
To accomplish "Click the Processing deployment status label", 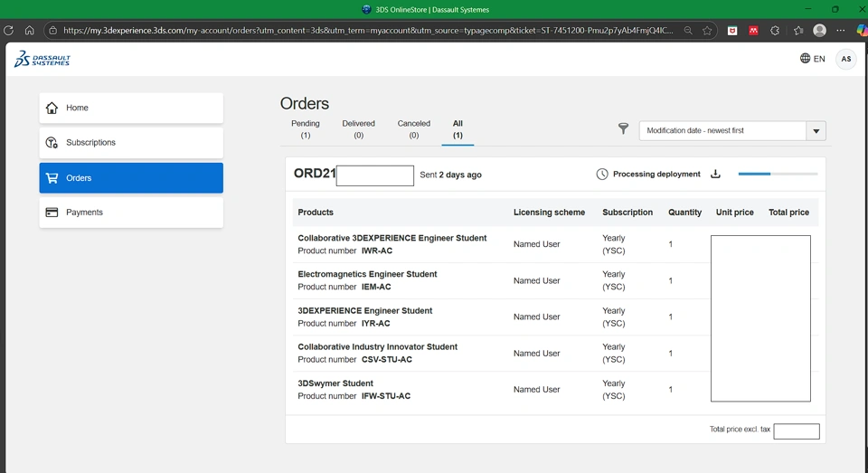I will tap(656, 174).
